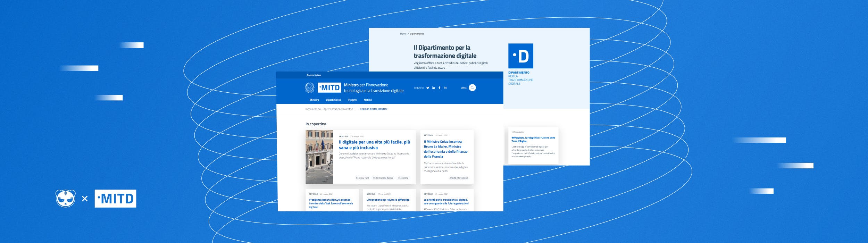Click the Dipartimento breadcrumb text
868x243 pixels.
click(x=417, y=34)
